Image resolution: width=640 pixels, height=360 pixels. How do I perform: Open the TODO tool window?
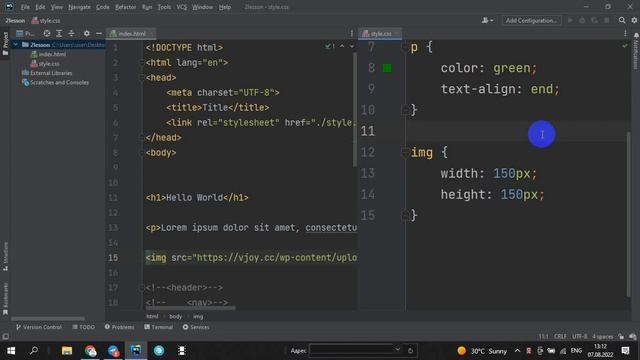(x=84, y=327)
